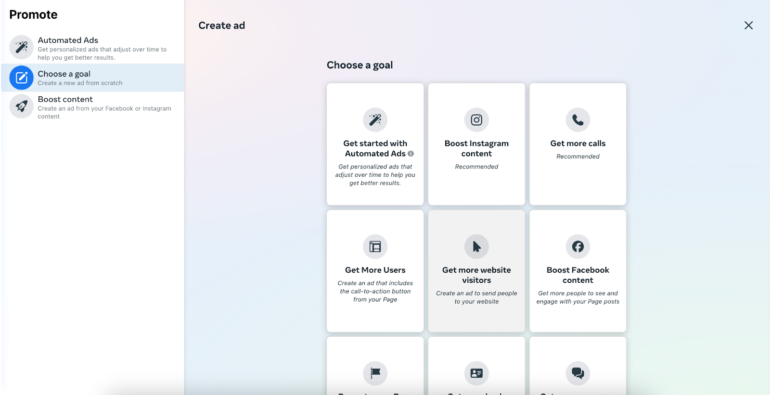Screen dimensions: 770x395
Task: Click the info icon beside Automated Ads title
Action: tap(411, 154)
